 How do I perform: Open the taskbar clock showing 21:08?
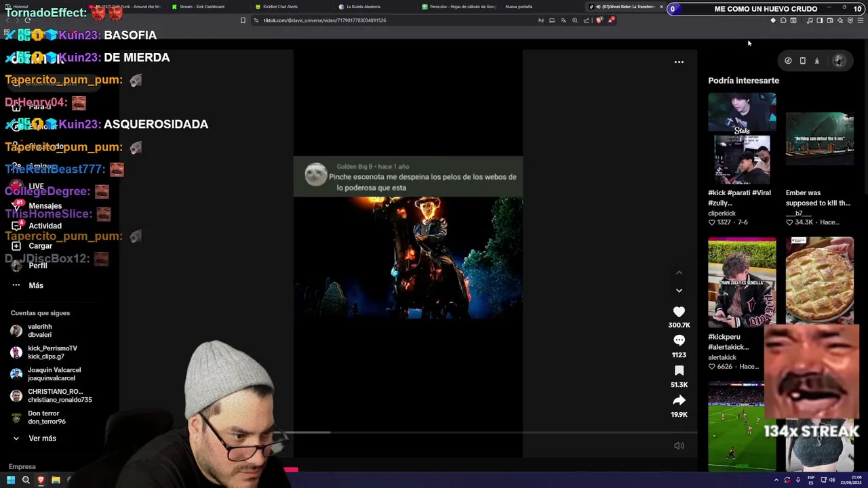pyautogui.click(x=851, y=480)
